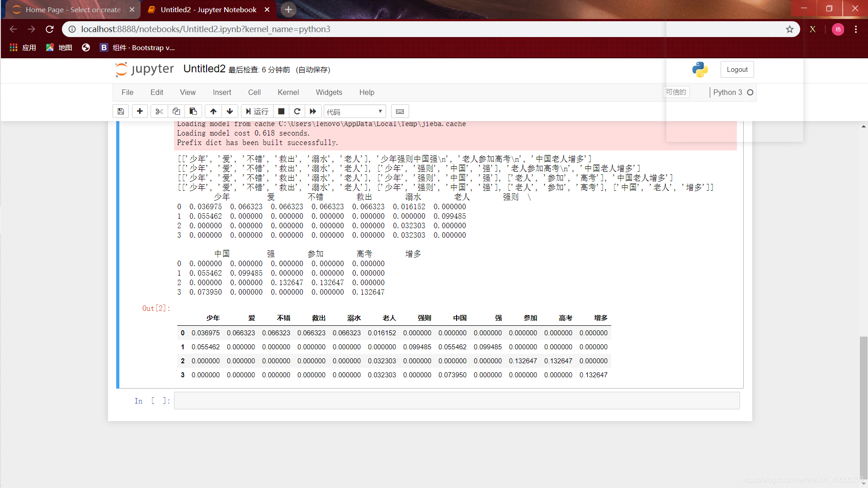Screen dimensions: 868x488
Task: Go back in browser history
Action: pos(13,29)
